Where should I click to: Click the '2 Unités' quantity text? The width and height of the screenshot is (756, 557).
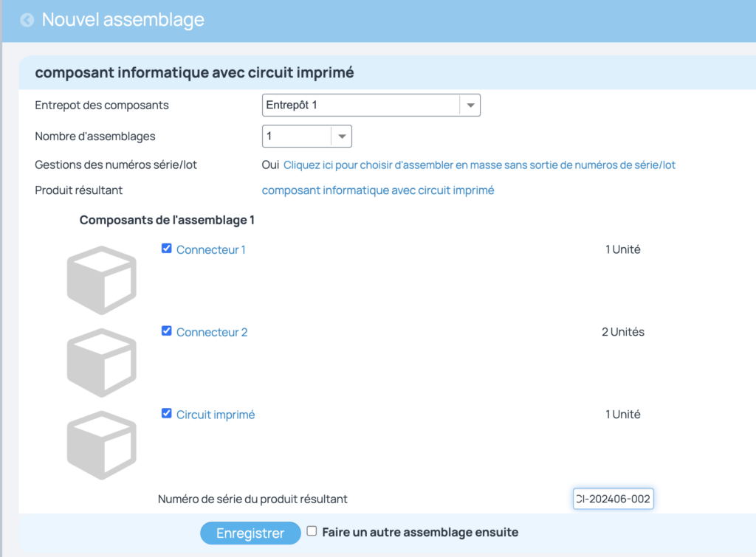pyautogui.click(x=623, y=332)
